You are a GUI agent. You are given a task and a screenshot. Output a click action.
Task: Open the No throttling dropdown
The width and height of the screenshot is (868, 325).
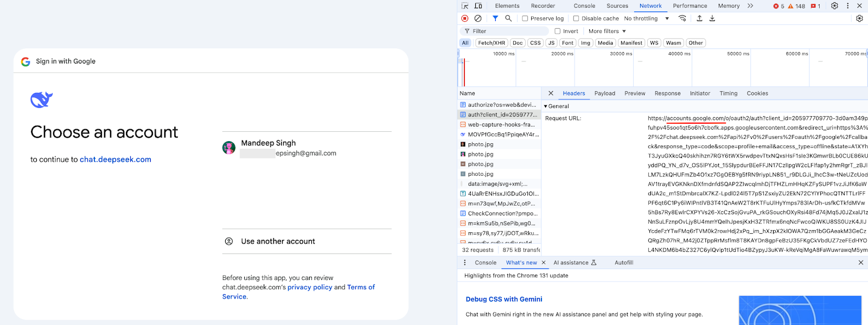[x=646, y=18]
